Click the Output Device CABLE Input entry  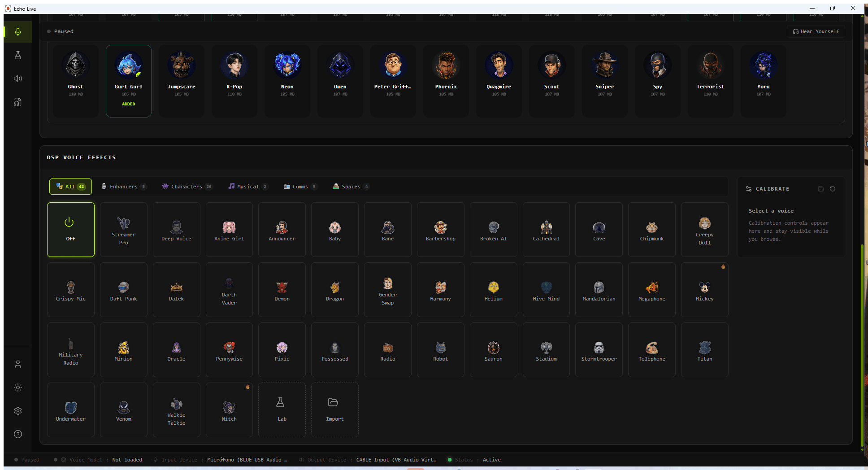pos(368,460)
